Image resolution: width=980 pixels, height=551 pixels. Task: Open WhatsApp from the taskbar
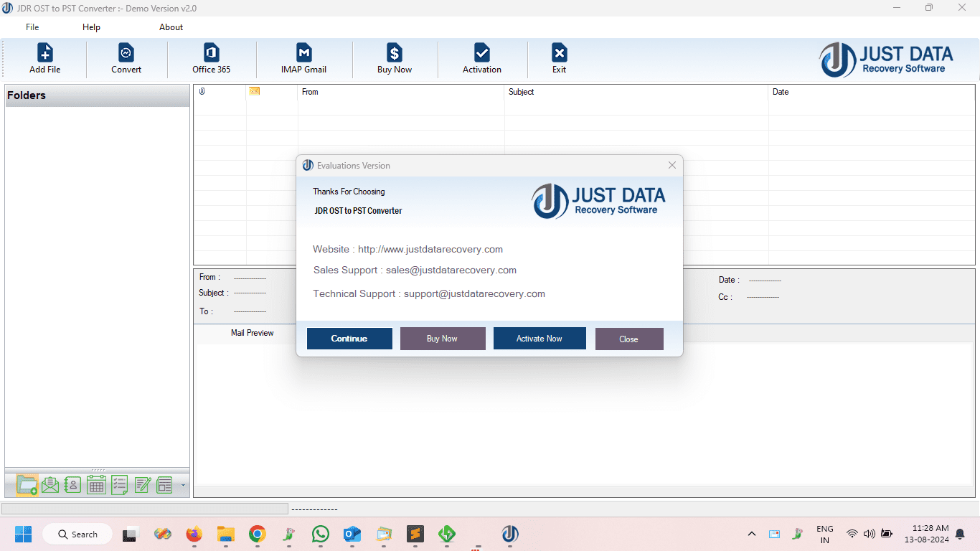tap(321, 534)
